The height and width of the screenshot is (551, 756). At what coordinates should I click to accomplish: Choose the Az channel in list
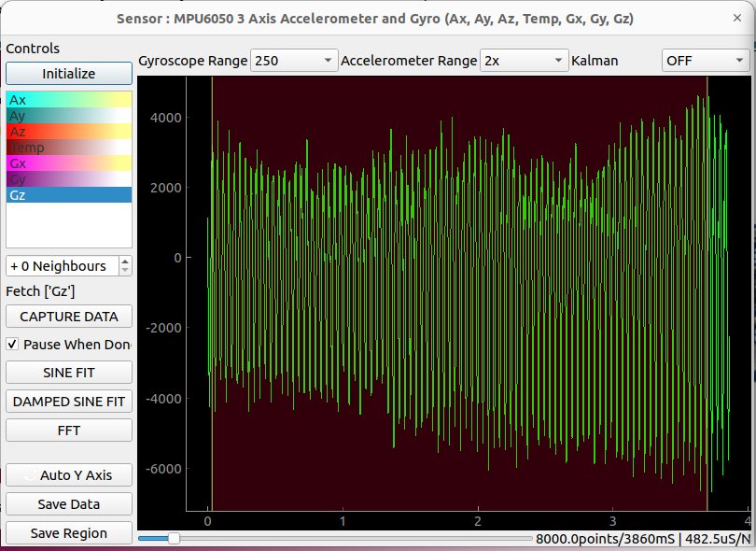(x=68, y=132)
